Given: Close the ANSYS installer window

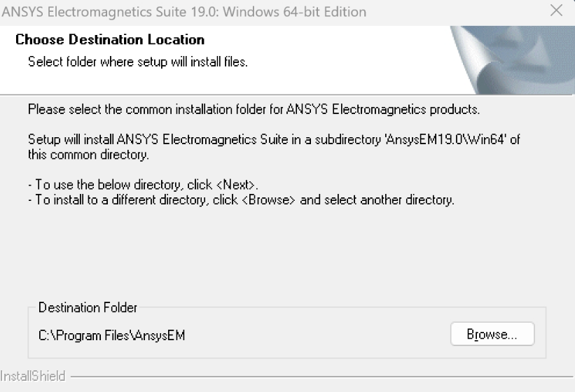Looking at the screenshot, I should pyautogui.click(x=557, y=11).
